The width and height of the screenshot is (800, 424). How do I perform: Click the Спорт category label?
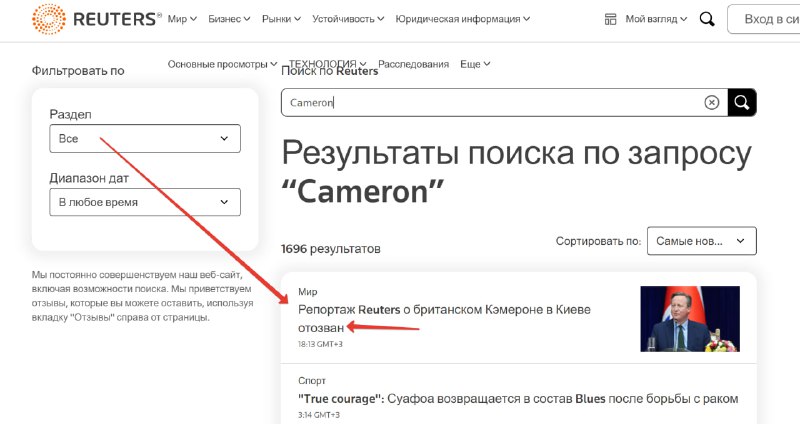[312, 381]
